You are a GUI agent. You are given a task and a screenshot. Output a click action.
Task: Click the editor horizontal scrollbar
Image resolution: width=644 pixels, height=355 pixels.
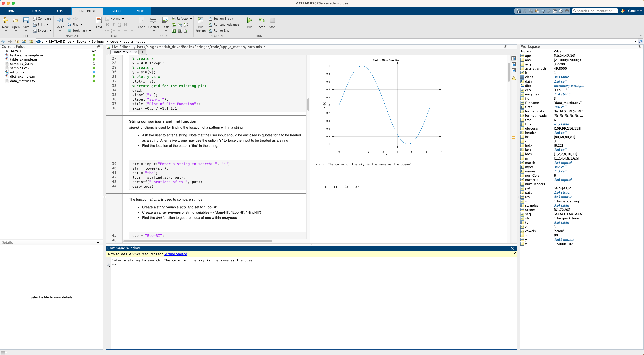[x=198, y=241]
